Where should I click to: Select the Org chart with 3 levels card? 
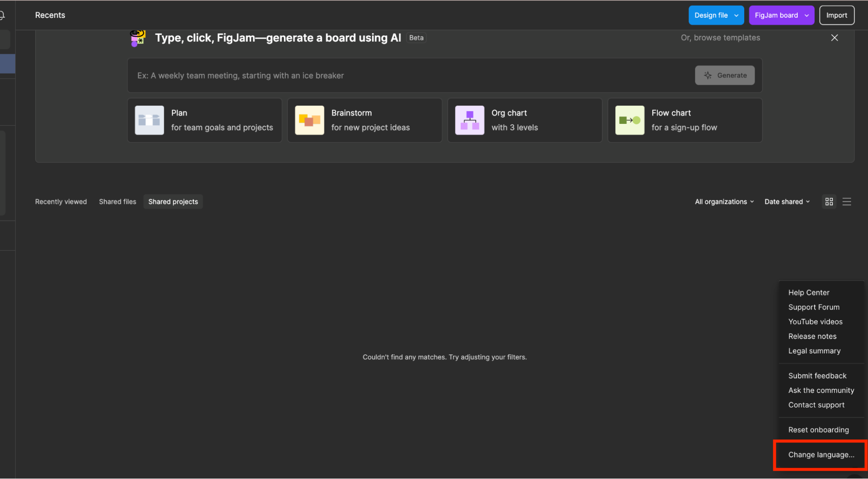525,120
